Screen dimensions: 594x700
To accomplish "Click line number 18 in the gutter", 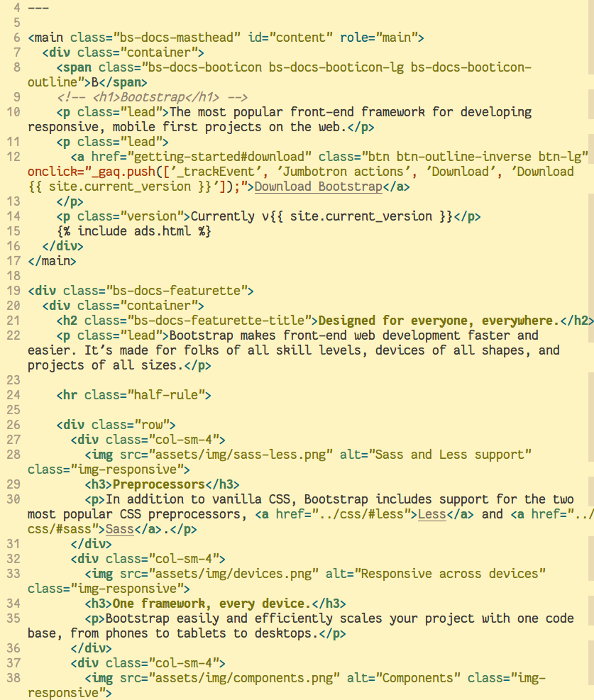I will pos(14,276).
